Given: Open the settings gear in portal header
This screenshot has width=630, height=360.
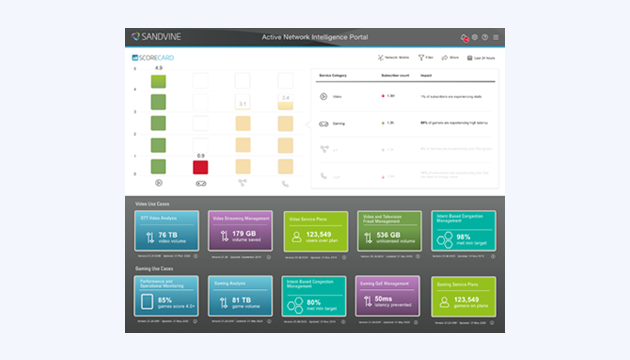Looking at the screenshot, I should 475,37.
